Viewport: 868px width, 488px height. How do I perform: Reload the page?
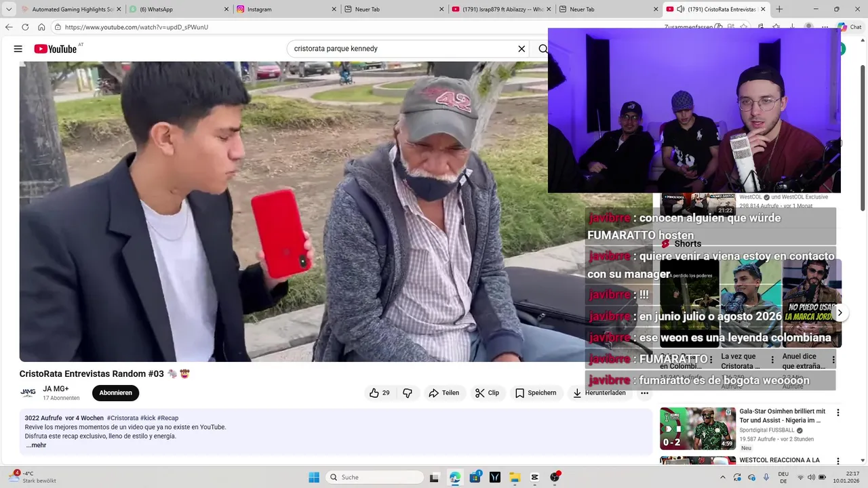pos(25,27)
